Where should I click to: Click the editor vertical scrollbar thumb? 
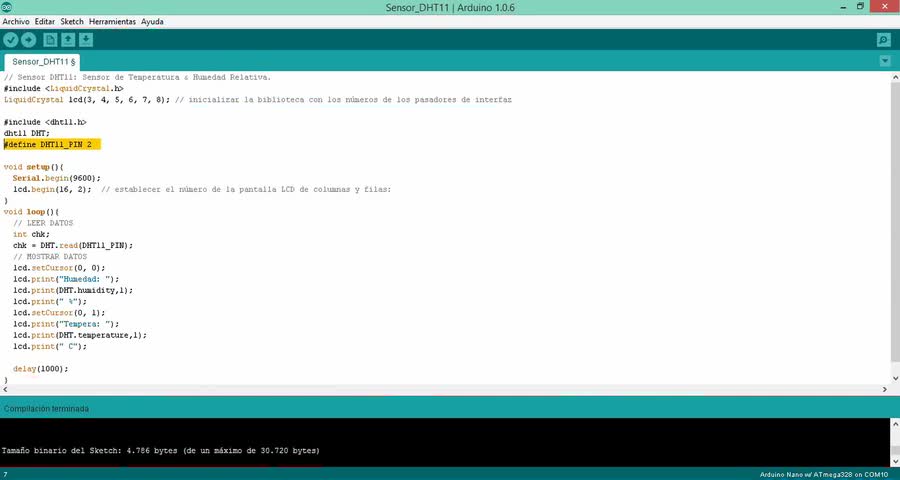coord(895,221)
